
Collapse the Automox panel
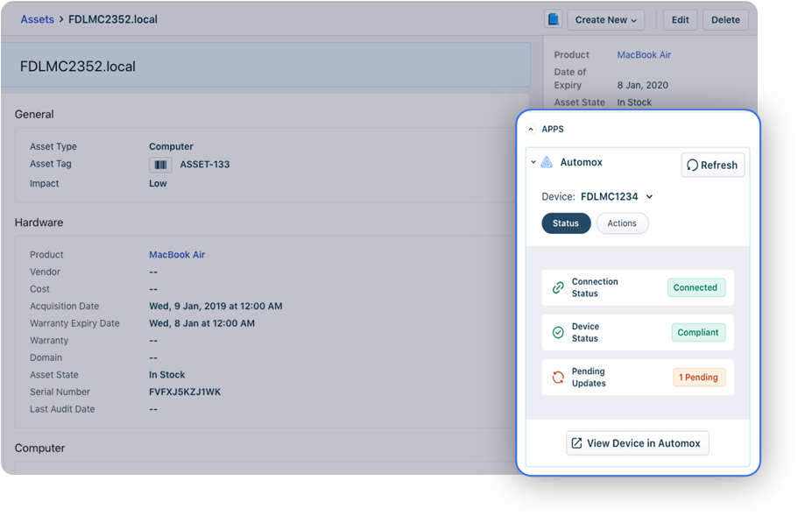(x=532, y=161)
